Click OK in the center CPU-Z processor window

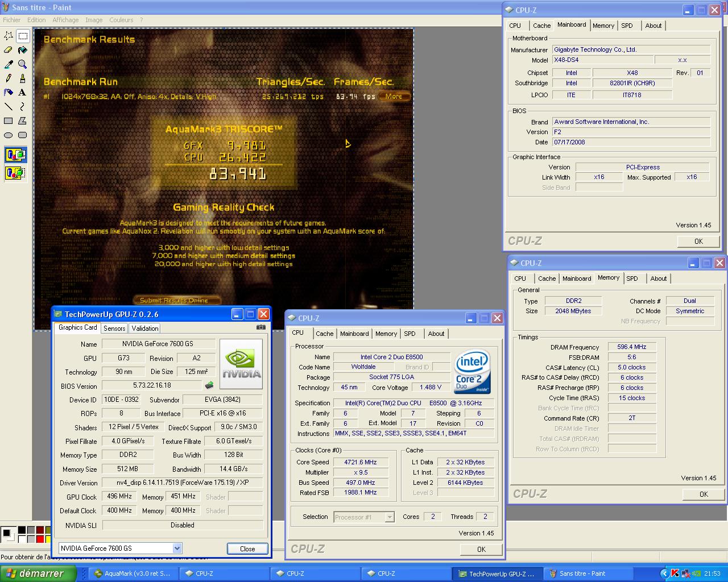481,549
